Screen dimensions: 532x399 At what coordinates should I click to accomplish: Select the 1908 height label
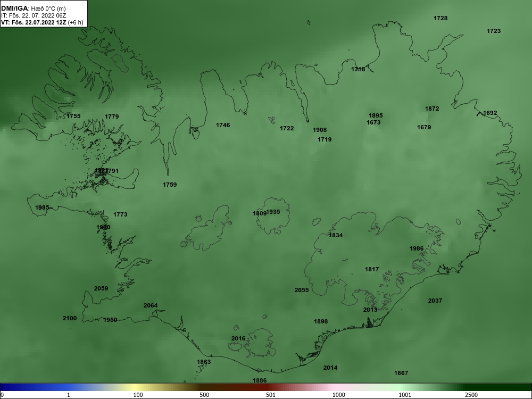[x=320, y=130]
